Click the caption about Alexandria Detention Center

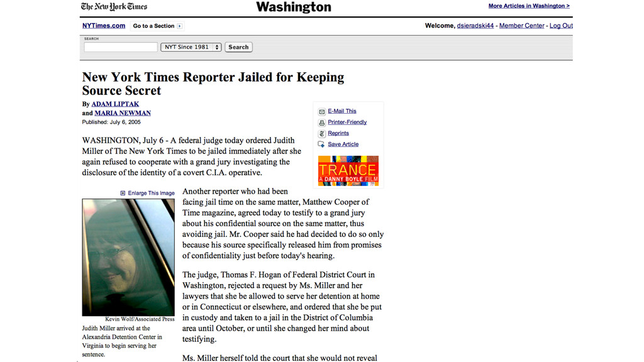122,341
